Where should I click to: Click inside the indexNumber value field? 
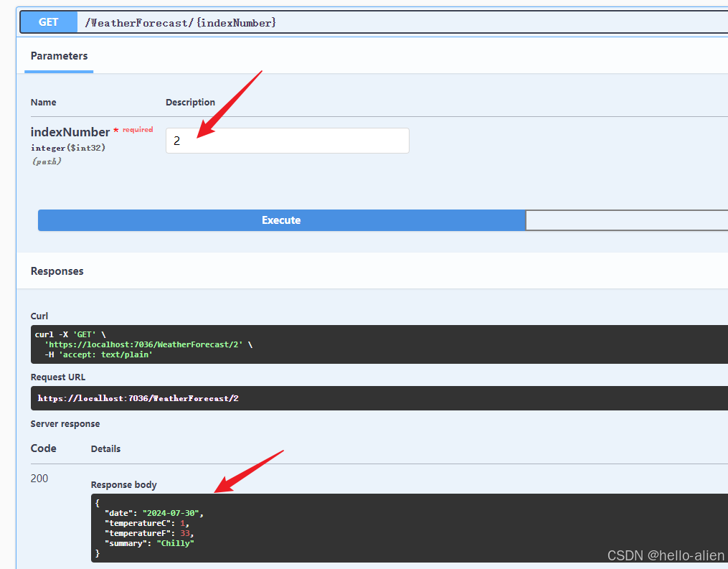[x=287, y=140]
